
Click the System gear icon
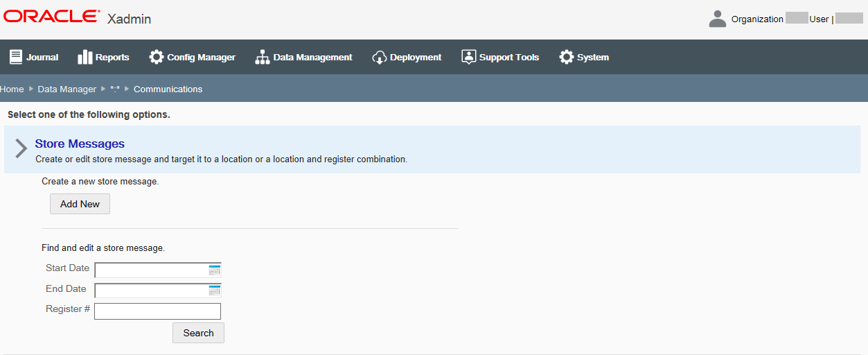[567, 57]
